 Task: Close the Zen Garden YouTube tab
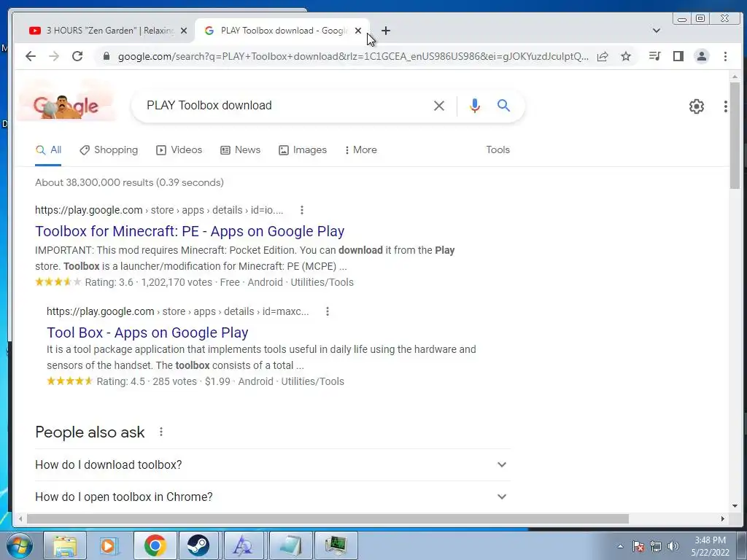point(184,31)
